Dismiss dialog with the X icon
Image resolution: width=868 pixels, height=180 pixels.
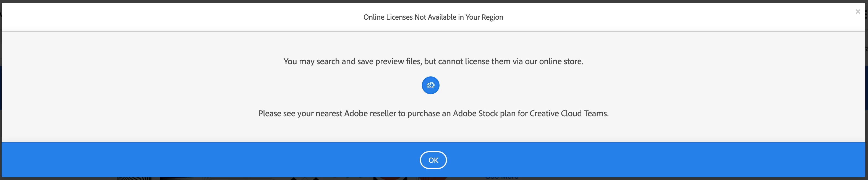click(857, 12)
